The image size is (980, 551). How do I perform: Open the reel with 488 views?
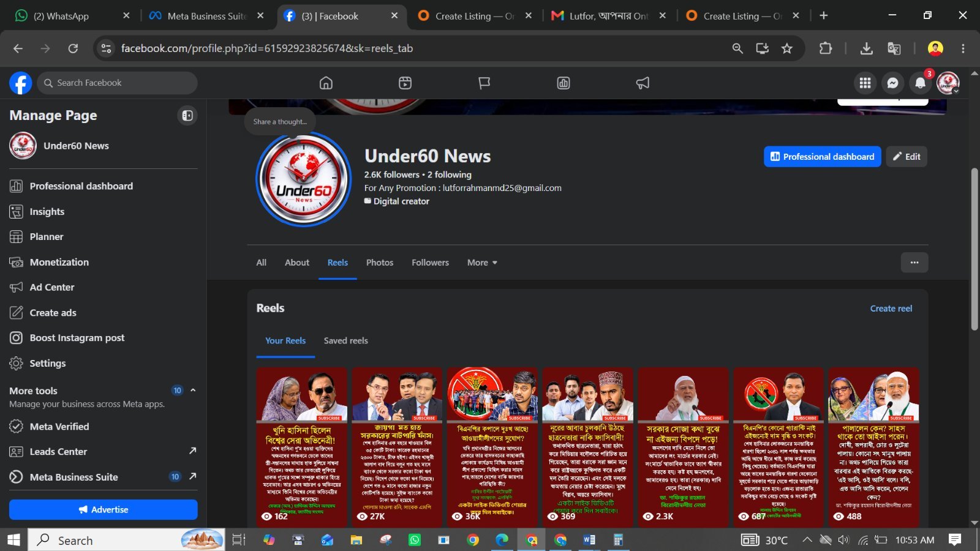tap(873, 447)
